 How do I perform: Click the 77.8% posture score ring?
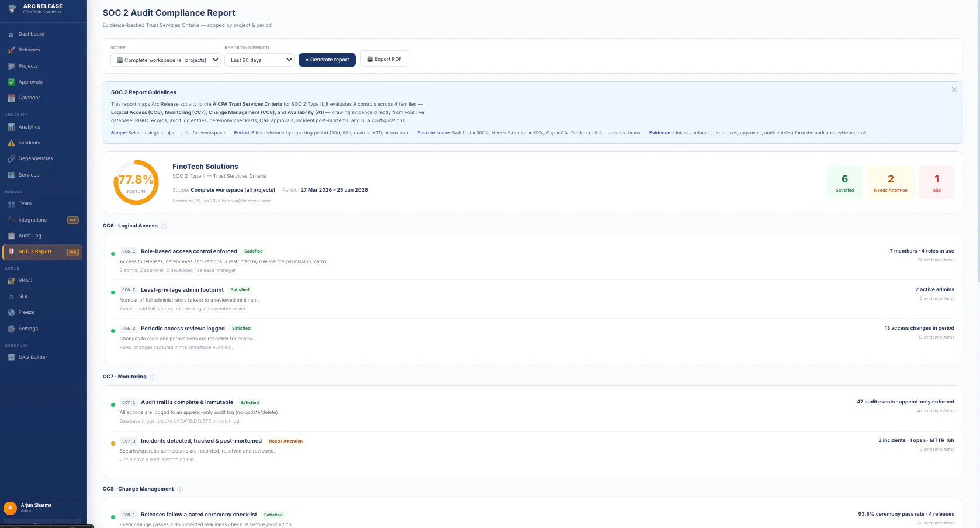point(136,182)
